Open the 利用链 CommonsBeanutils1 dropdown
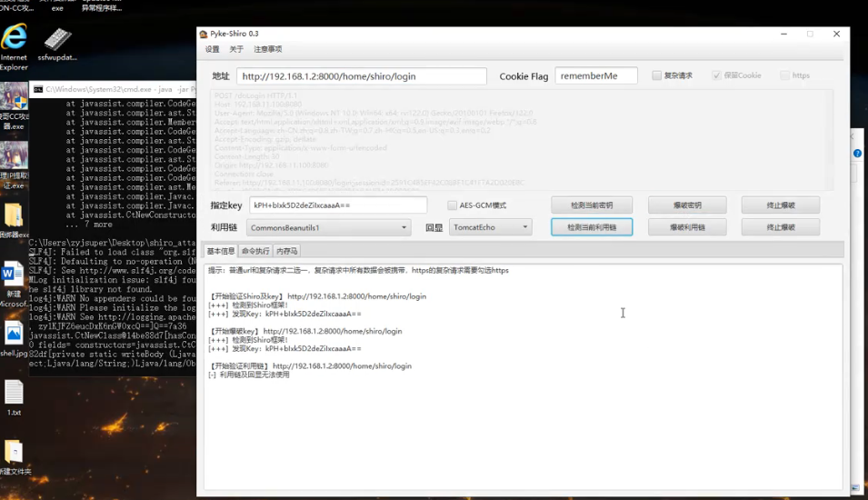The width and height of the screenshot is (868, 500). 329,227
